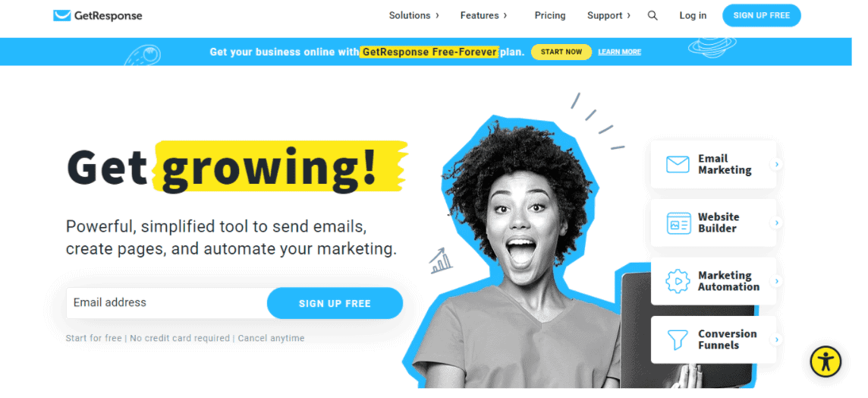
Task: Click the GetResponse envelope logo
Action: tap(61, 15)
